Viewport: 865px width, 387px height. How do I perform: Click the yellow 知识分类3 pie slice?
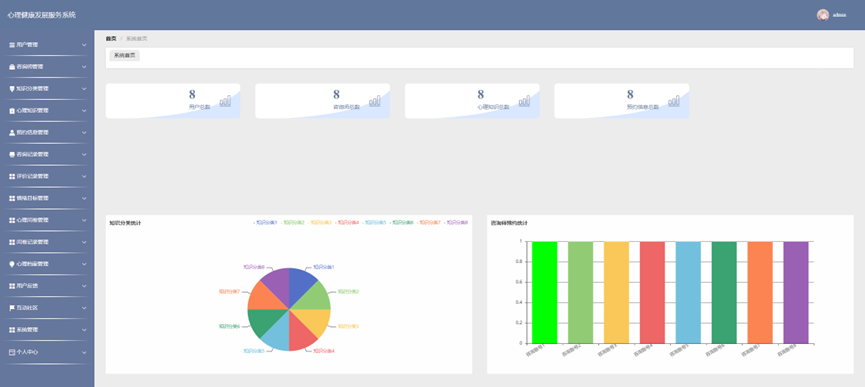pos(316,321)
